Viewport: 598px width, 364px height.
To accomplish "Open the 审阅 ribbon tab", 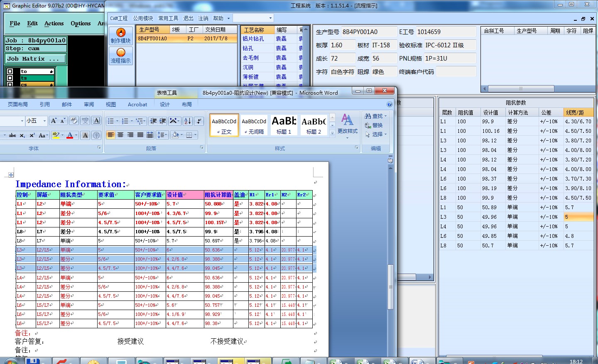I will tap(89, 105).
